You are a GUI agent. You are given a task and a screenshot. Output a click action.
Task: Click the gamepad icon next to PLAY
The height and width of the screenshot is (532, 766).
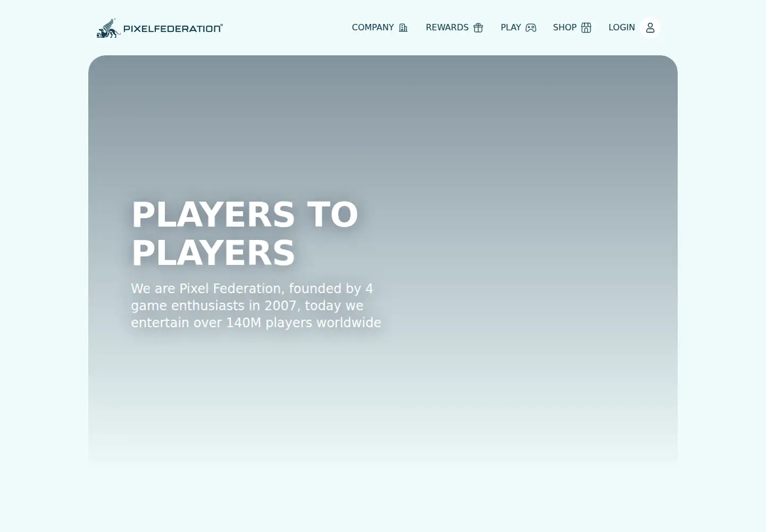click(x=531, y=28)
